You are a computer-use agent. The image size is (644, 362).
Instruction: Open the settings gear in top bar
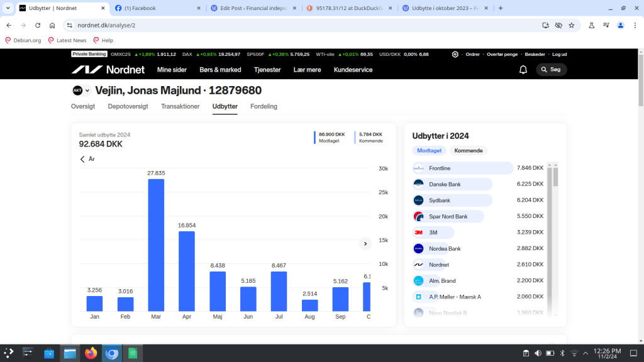point(455,55)
